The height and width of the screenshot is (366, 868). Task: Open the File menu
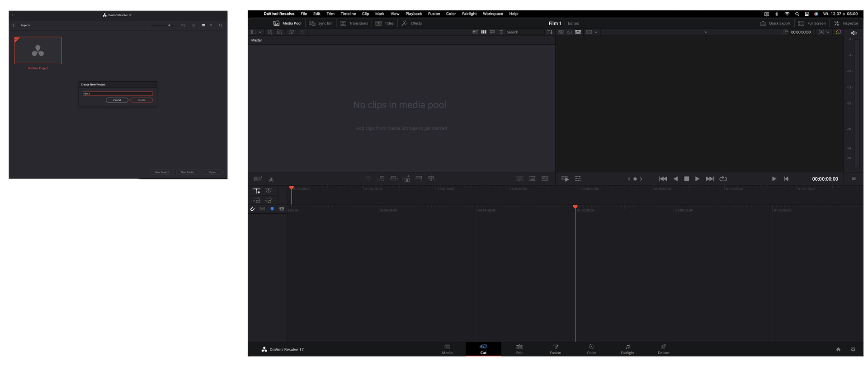point(304,14)
